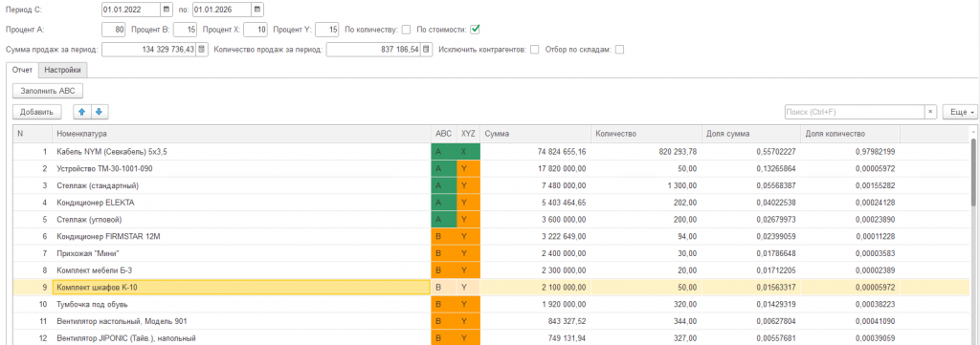The image size is (980, 345).
Task: Sort by Номенклатура column header
Action: [241, 134]
